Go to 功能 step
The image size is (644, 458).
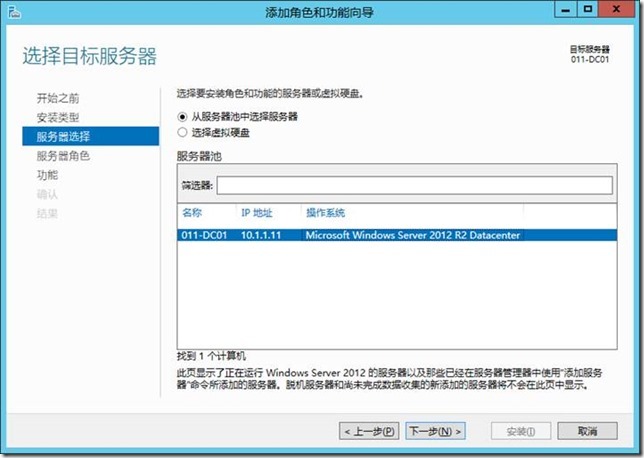pyautogui.click(x=47, y=175)
